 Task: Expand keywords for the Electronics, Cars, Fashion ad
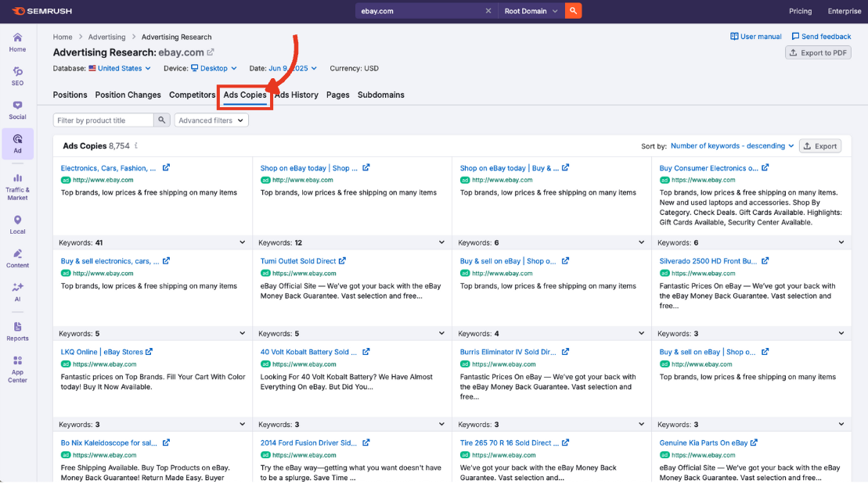(x=244, y=242)
